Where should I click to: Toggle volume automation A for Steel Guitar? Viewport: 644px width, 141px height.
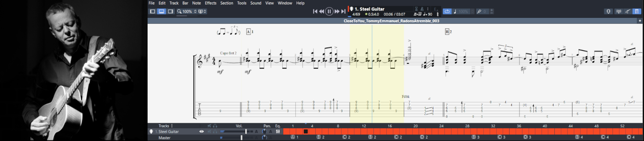click(x=257, y=132)
